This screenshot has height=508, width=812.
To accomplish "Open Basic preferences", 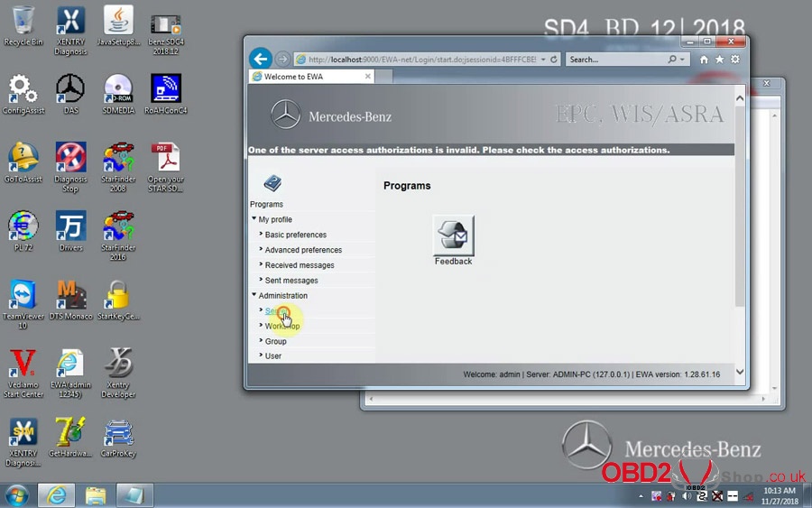I will [296, 235].
